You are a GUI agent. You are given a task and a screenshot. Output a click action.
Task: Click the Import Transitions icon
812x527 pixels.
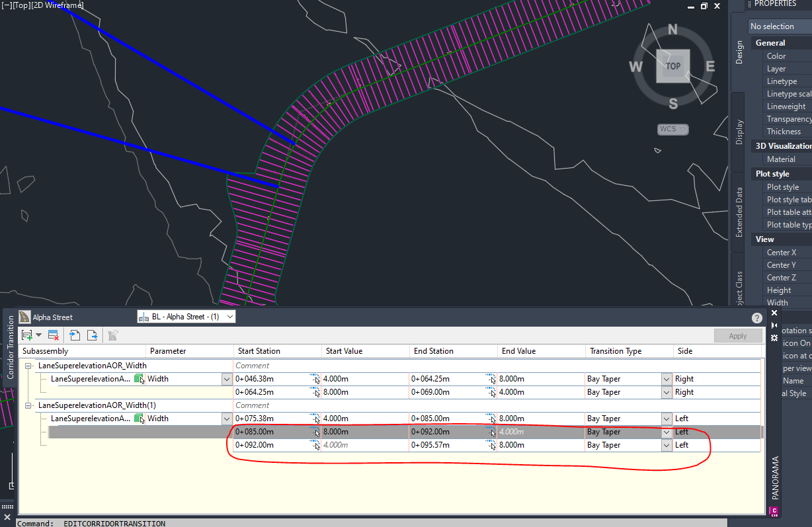(74, 334)
